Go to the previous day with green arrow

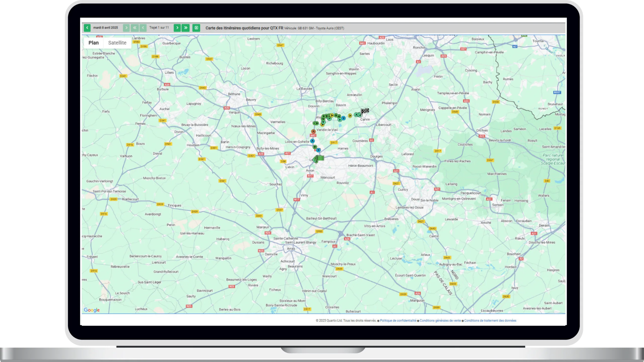coord(87,28)
